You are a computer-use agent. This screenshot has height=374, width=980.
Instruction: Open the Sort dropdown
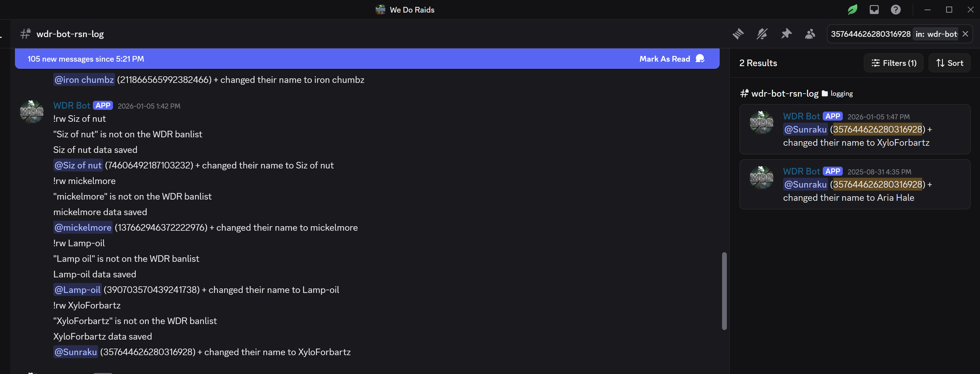(949, 63)
